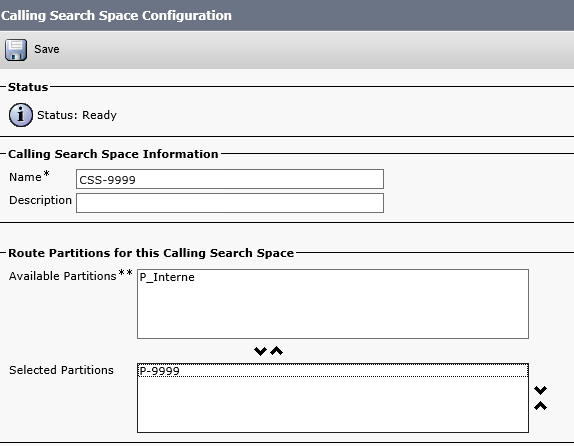Click the Save text label in toolbar
574x446 pixels.
(47, 49)
